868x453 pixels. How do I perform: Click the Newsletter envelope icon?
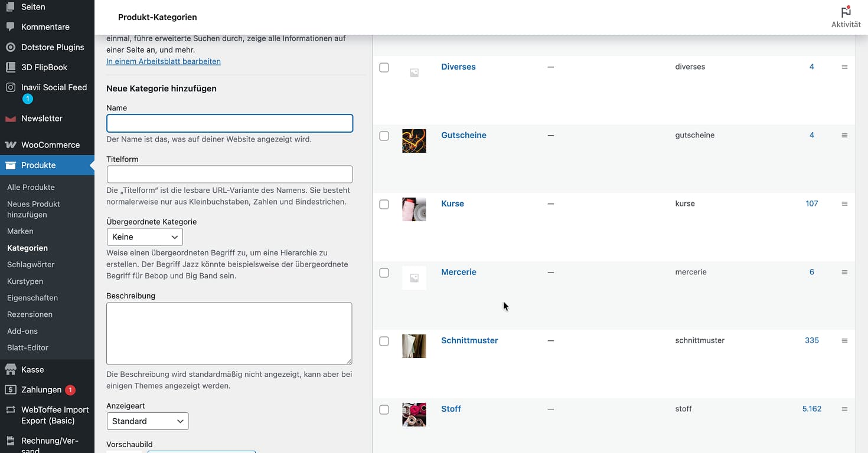(10, 119)
